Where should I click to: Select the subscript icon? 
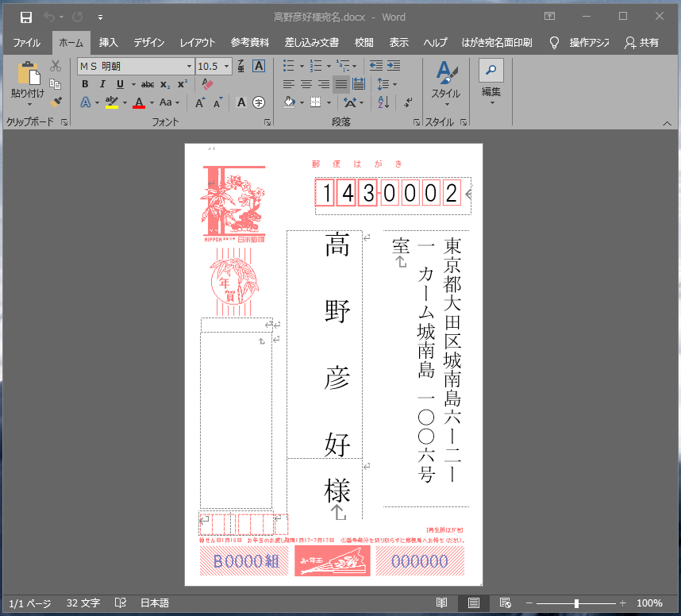point(164,84)
